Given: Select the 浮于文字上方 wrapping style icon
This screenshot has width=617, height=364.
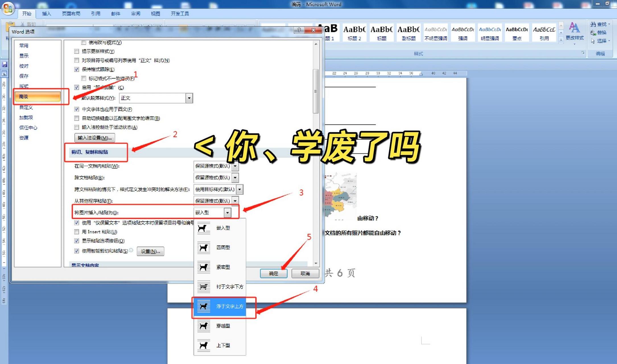Looking at the screenshot, I should point(203,307).
